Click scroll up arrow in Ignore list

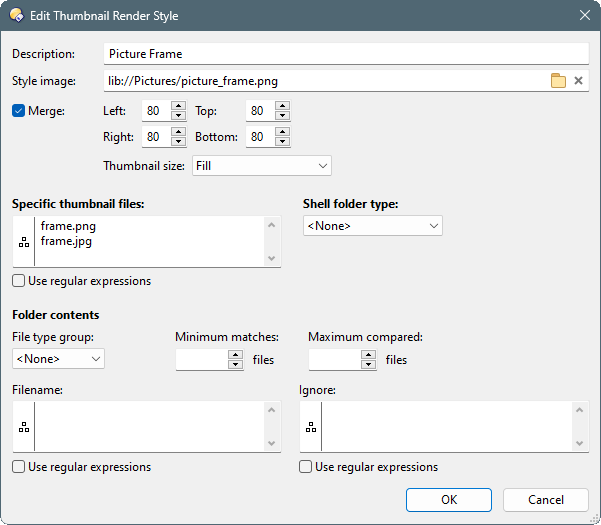point(580,410)
